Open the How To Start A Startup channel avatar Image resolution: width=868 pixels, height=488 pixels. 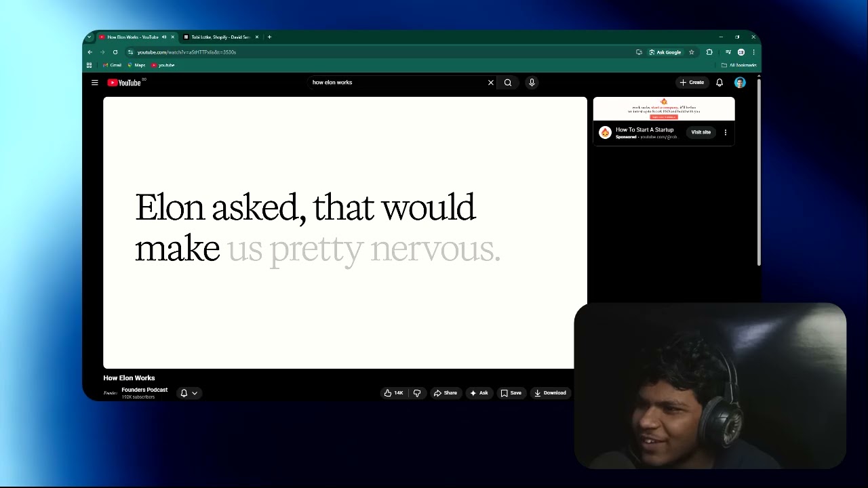605,133
